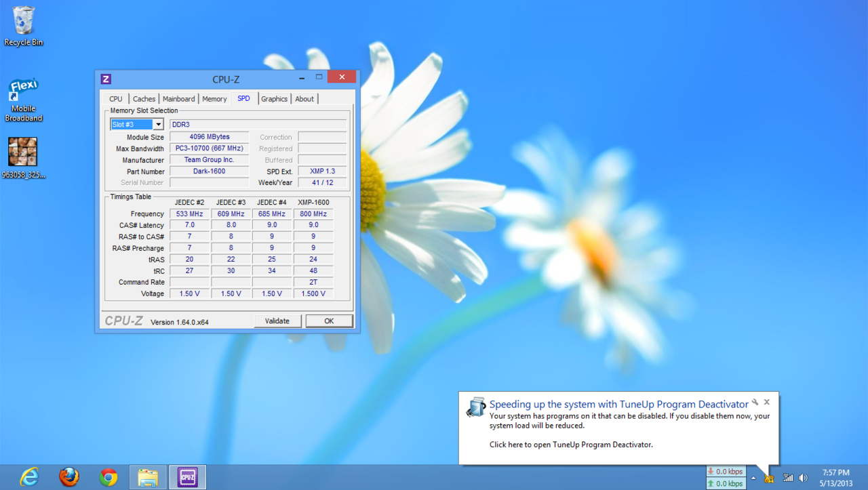868x490 pixels.
Task: Open the image thumbnail on desktop
Action: pyautogui.click(x=23, y=152)
